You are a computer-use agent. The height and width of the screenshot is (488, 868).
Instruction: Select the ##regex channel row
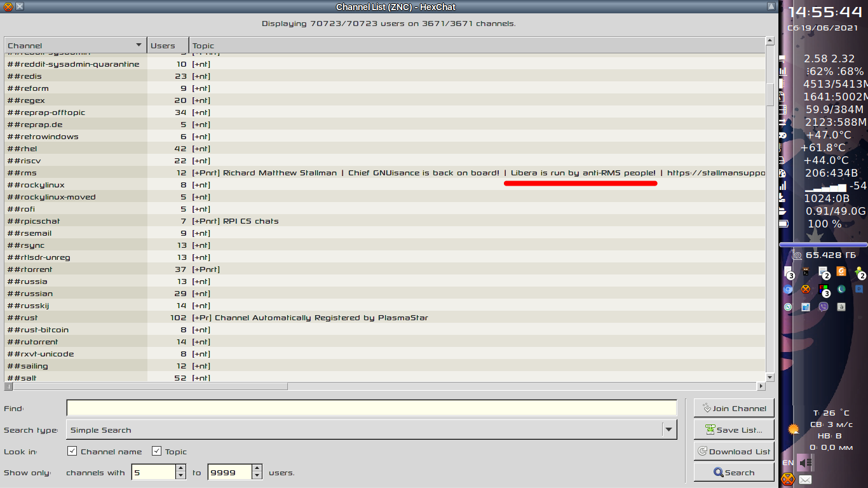[384, 100]
